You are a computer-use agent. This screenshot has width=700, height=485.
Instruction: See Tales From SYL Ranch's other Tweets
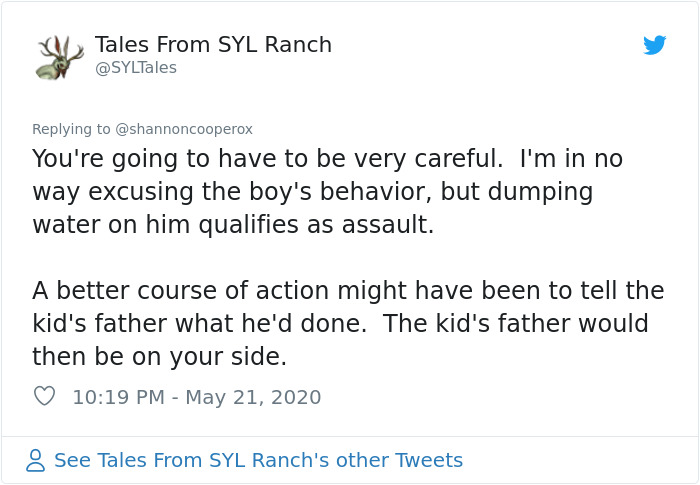pos(258,460)
